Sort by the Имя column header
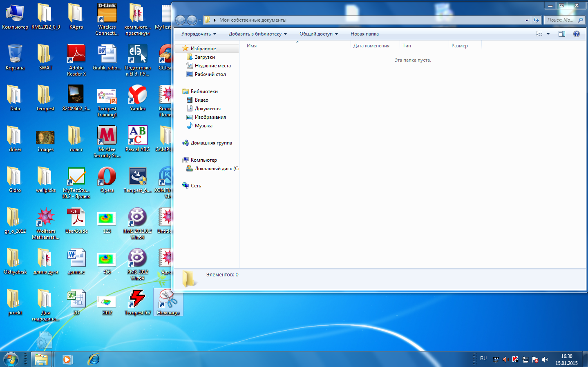The width and height of the screenshot is (588, 367). [297, 46]
